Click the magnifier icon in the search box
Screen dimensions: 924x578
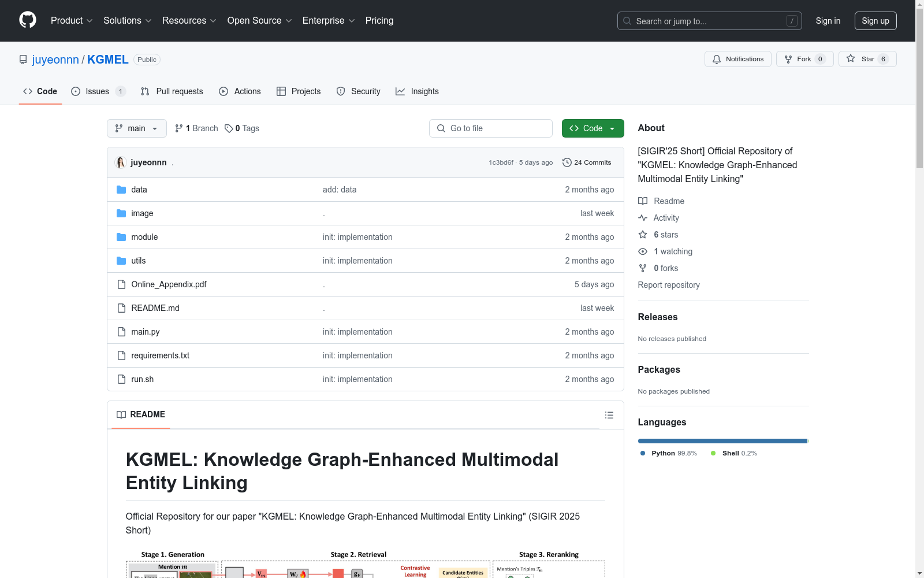627,21
